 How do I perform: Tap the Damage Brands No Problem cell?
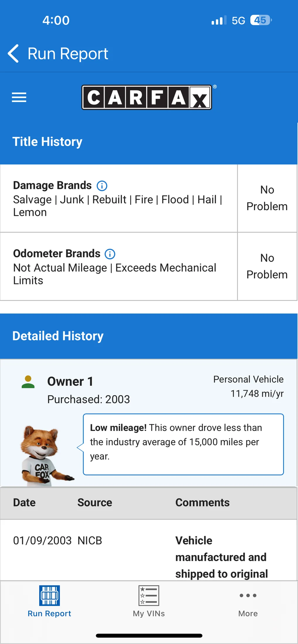tap(267, 198)
